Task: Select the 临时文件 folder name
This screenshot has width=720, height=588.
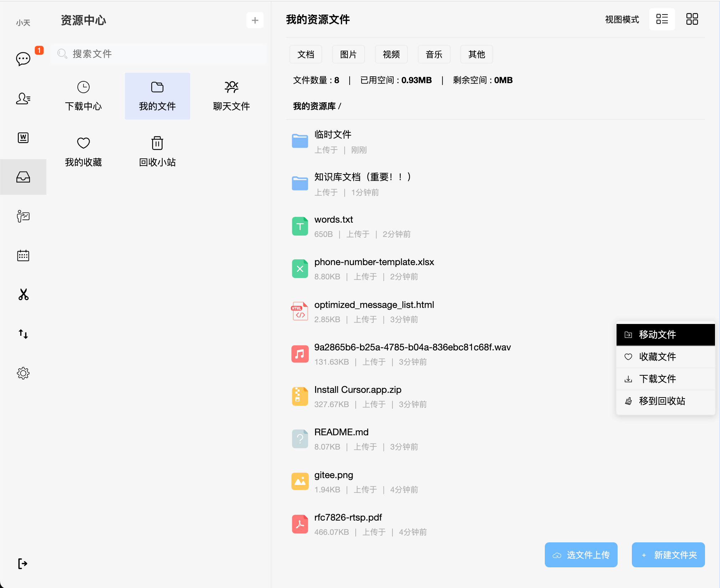Action: click(333, 135)
